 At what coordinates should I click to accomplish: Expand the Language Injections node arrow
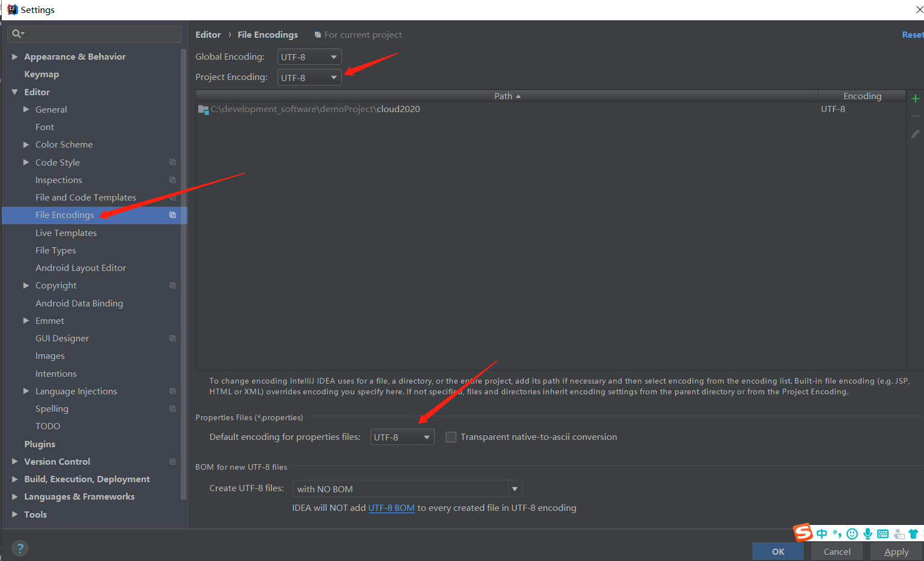(x=26, y=391)
